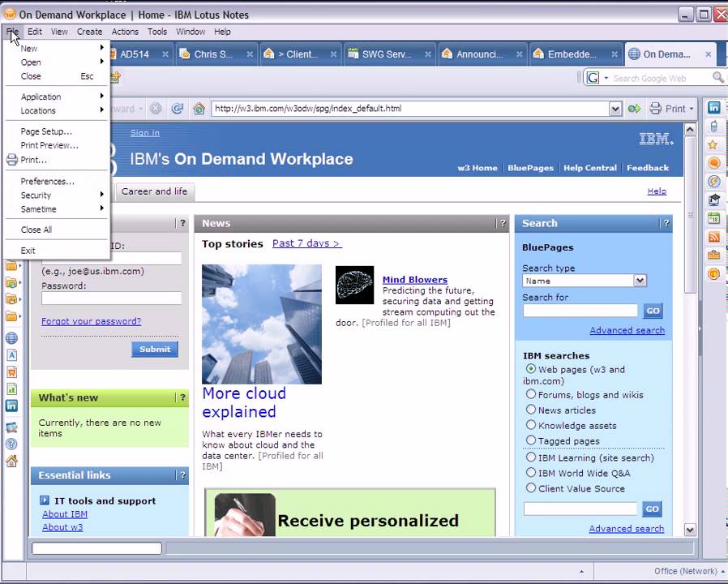Screen dimensions: 728x584
Task: Click LinkedIn icon in left bookmark bar
Action: [x=11, y=406]
